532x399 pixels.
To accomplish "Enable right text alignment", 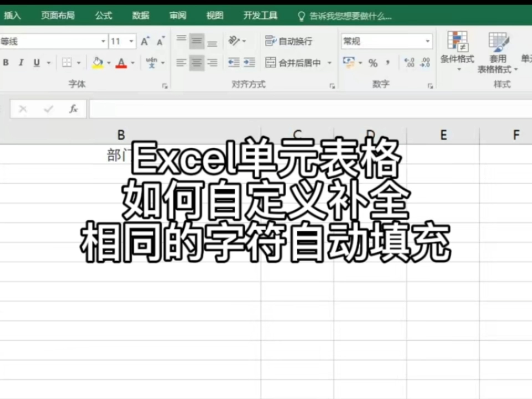I will (213, 63).
